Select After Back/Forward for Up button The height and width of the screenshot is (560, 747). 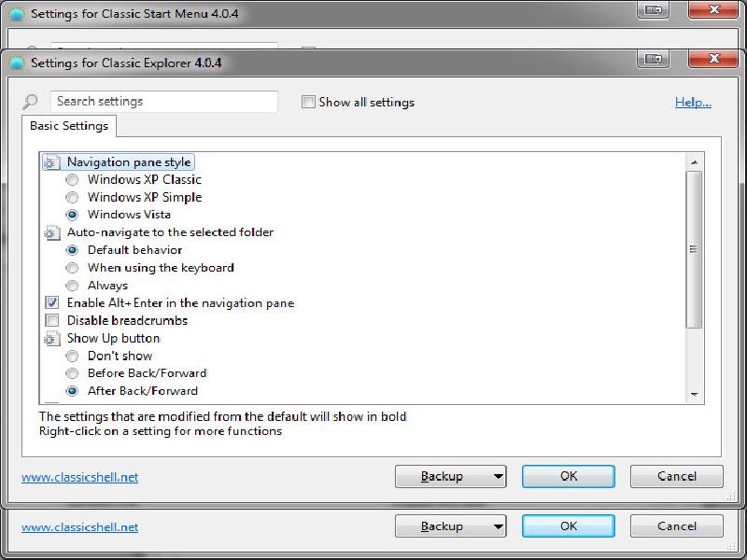(x=72, y=391)
